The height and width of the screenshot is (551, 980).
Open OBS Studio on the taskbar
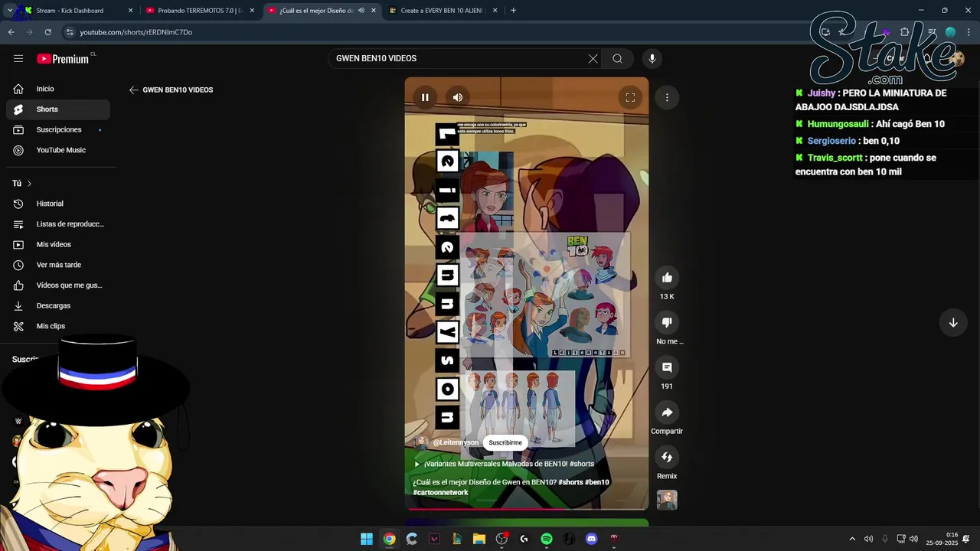tap(501, 539)
